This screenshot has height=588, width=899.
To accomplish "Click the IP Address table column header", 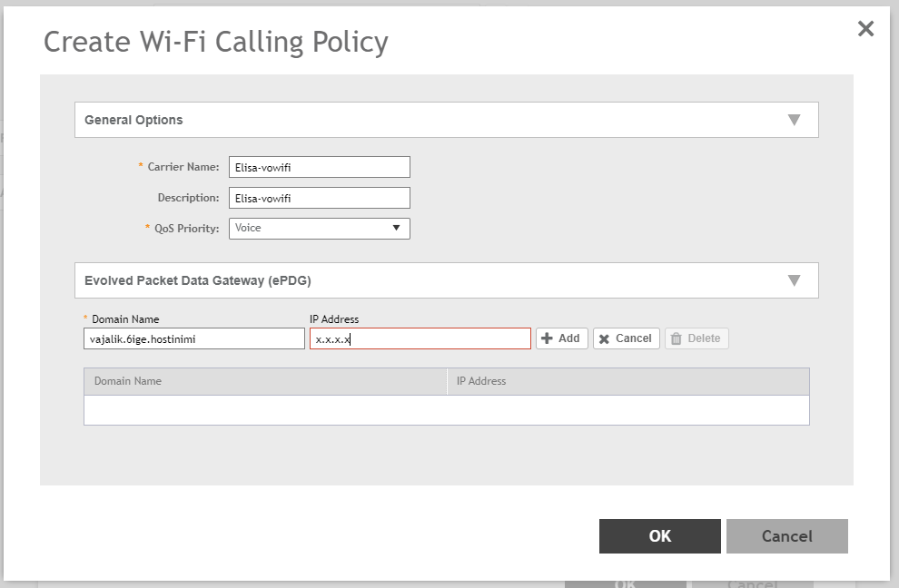I will point(627,381).
